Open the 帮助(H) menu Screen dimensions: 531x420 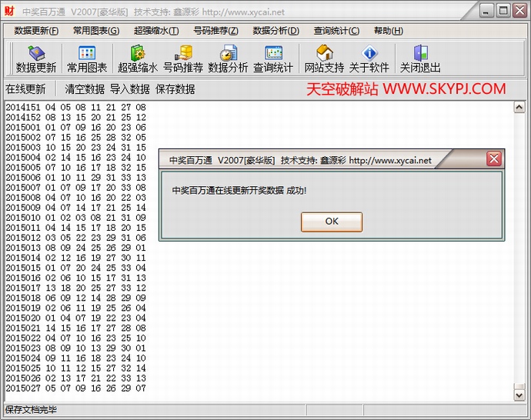(388, 31)
